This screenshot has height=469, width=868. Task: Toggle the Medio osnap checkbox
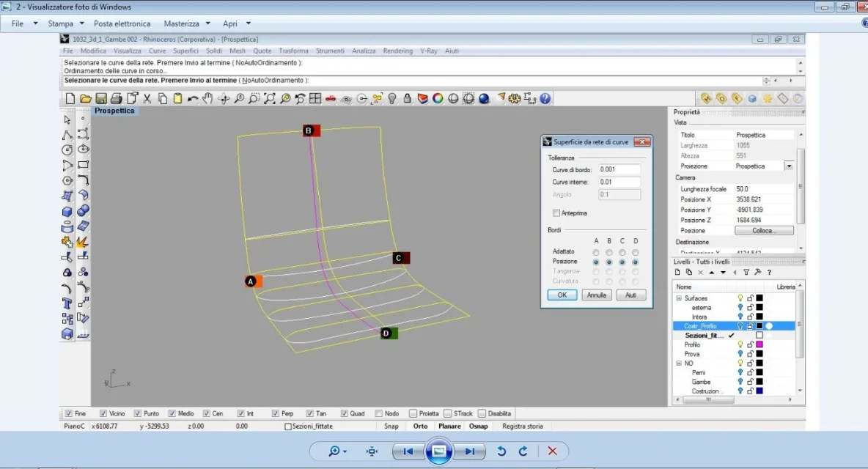(172, 413)
